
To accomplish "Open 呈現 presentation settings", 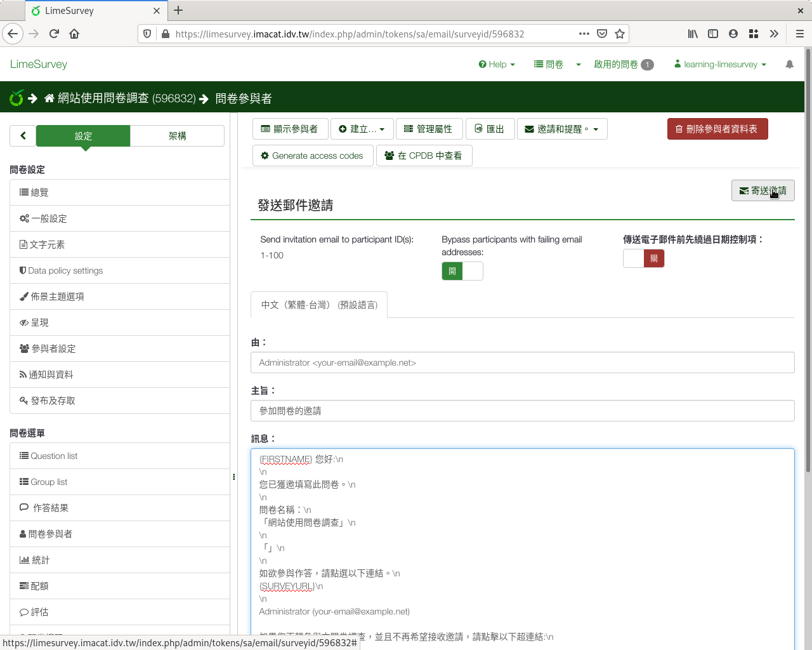I will [120, 322].
